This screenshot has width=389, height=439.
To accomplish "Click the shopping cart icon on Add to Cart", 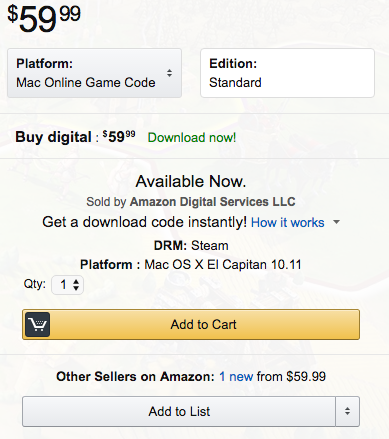I will pyautogui.click(x=38, y=324).
